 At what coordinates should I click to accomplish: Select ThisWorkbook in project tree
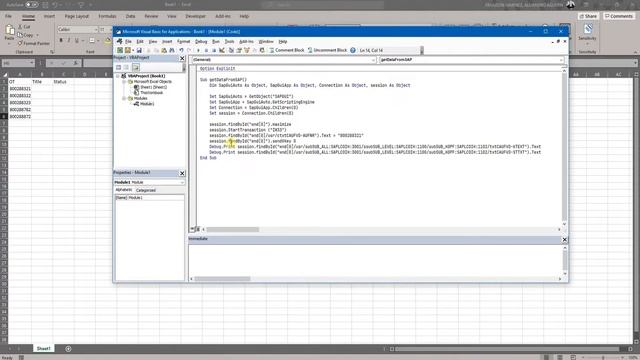point(149,93)
